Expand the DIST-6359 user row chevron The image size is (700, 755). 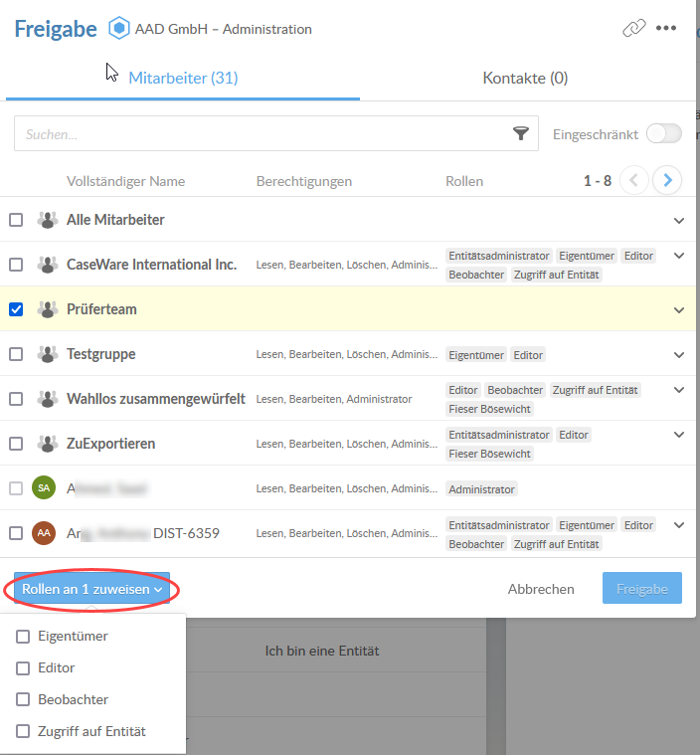(679, 525)
